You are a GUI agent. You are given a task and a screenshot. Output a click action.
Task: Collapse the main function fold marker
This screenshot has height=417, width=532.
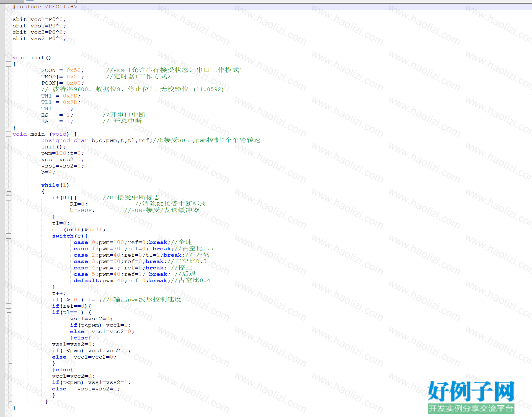click(9, 134)
